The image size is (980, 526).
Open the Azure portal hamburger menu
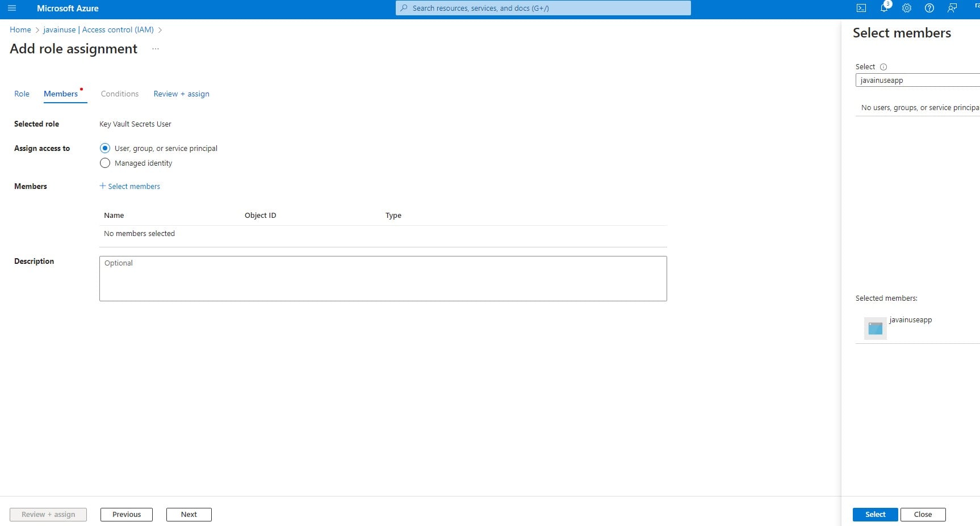pos(12,9)
